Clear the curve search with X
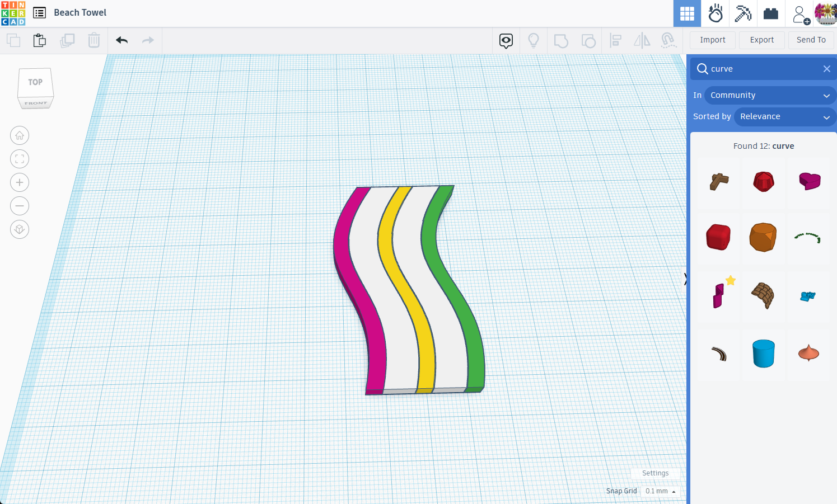 (827, 69)
